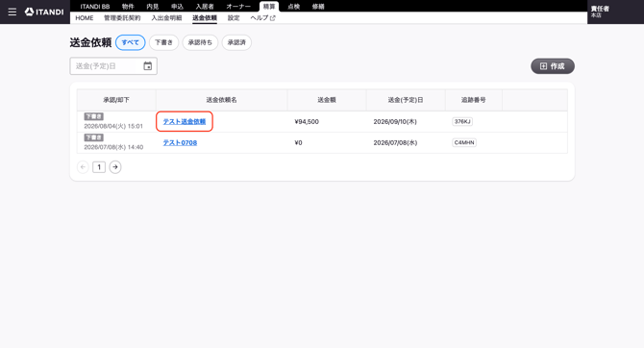This screenshot has width=644, height=348.
Task: Select the 承認待ち filter chip
Action: point(200,42)
